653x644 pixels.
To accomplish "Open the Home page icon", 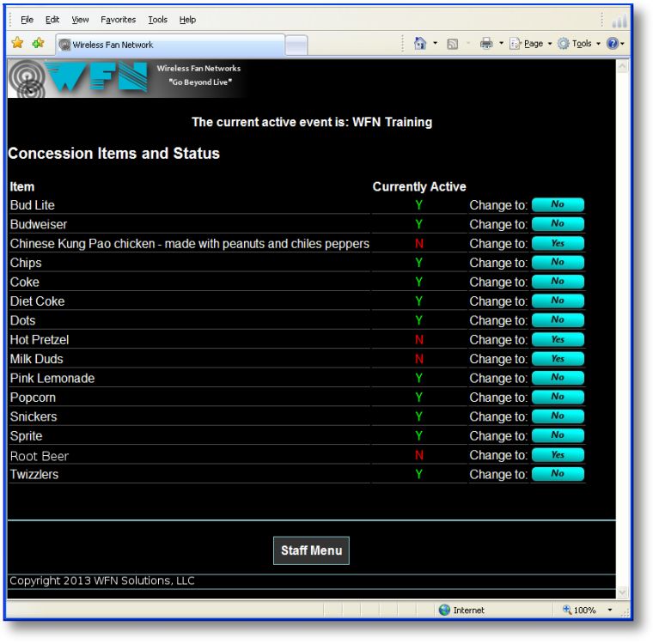I will click(x=420, y=43).
